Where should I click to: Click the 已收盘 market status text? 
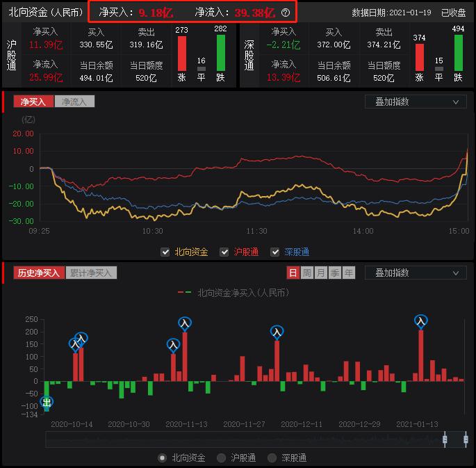point(453,13)
